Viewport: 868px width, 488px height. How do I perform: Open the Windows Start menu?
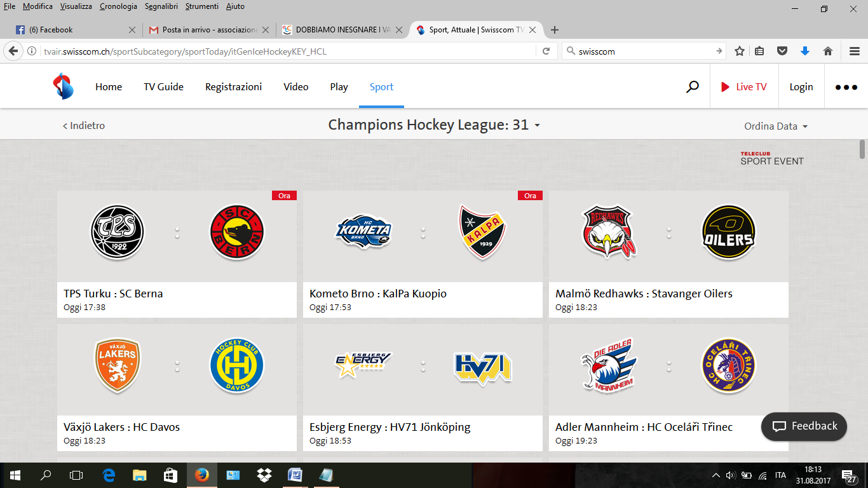(15, 475)
